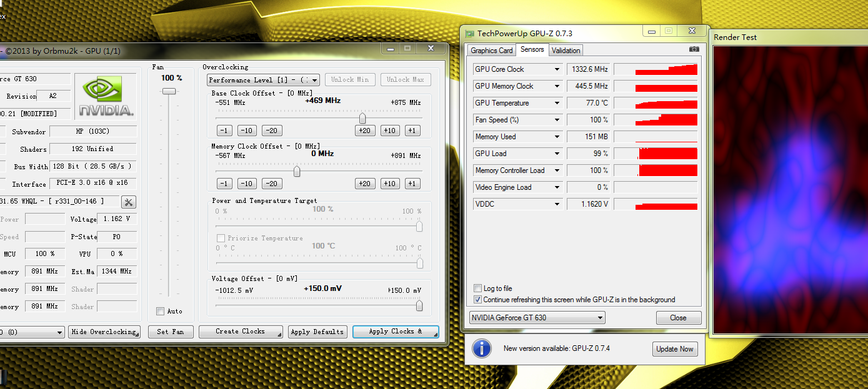Click +1 under Base Clock Offset
Screen dimensions: 868x389
(412, 130)
